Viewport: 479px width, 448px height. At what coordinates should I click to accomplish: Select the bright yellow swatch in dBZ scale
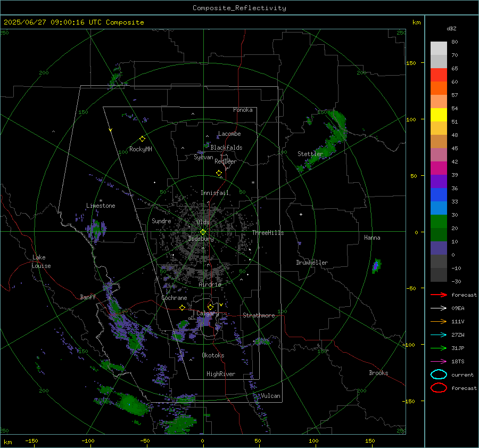click(x=439, y=115)
